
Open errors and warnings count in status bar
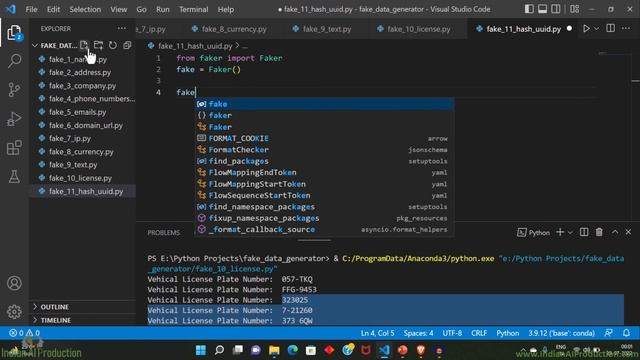coord(24,333)
